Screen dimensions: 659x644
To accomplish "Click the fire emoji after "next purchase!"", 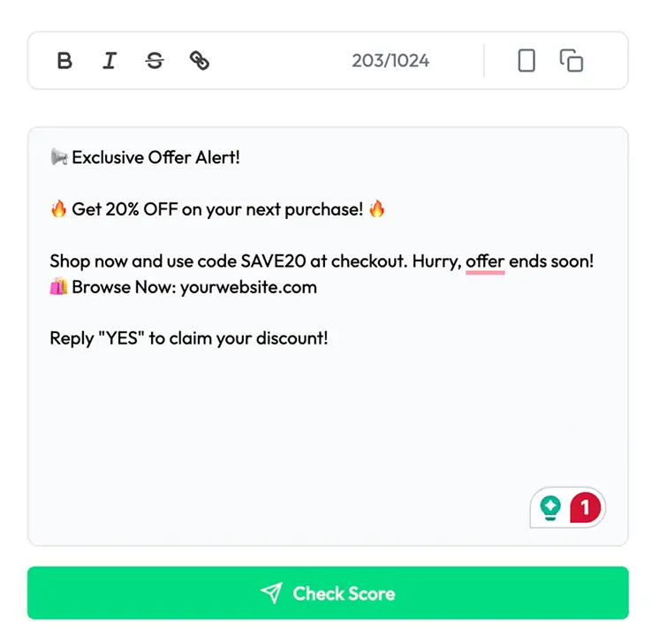I will tap(377, 210).
